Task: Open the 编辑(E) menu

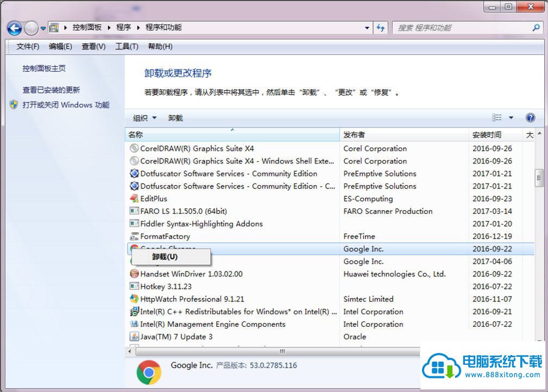Action: click(x=60, y=47)
